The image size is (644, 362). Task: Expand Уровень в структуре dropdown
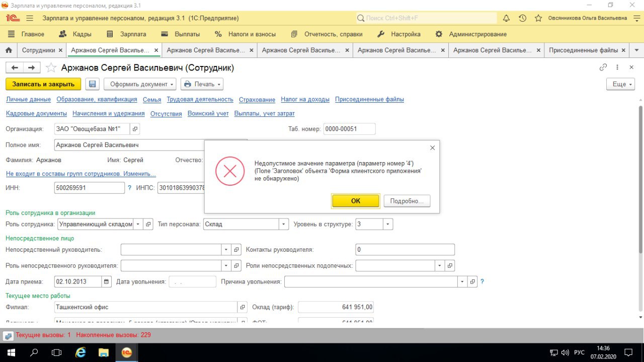coord(388,224)
